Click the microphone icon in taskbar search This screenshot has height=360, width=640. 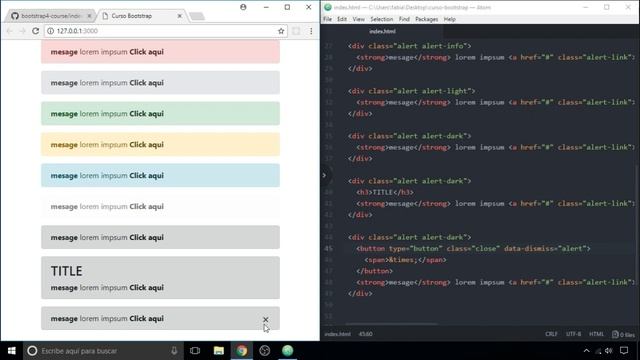(174, 351)
